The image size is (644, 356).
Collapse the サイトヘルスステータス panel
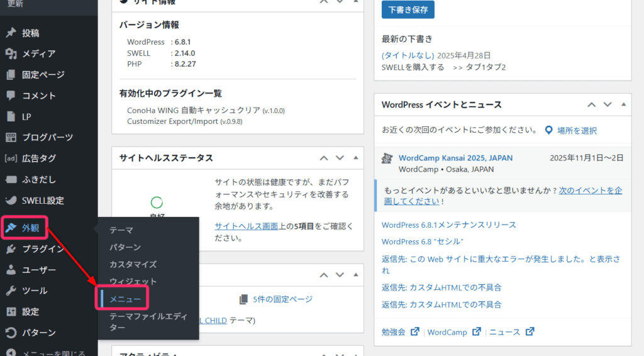click(356, 158)
